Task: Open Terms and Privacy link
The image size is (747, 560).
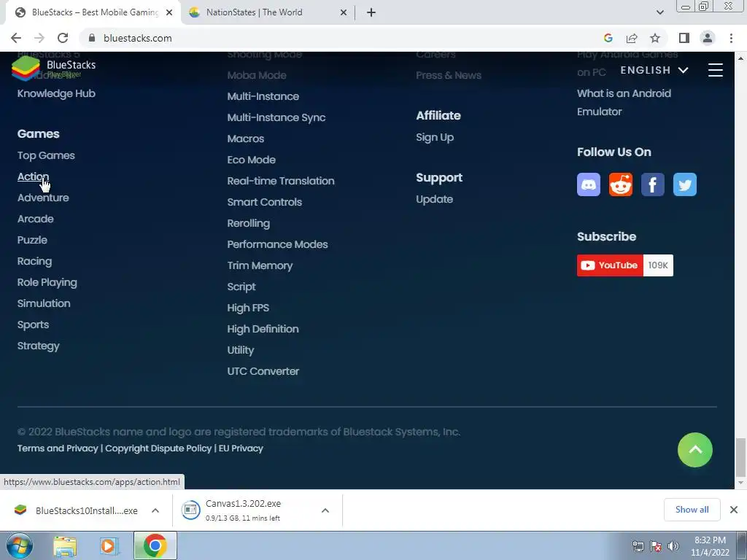Action: (x=58, y=448)
